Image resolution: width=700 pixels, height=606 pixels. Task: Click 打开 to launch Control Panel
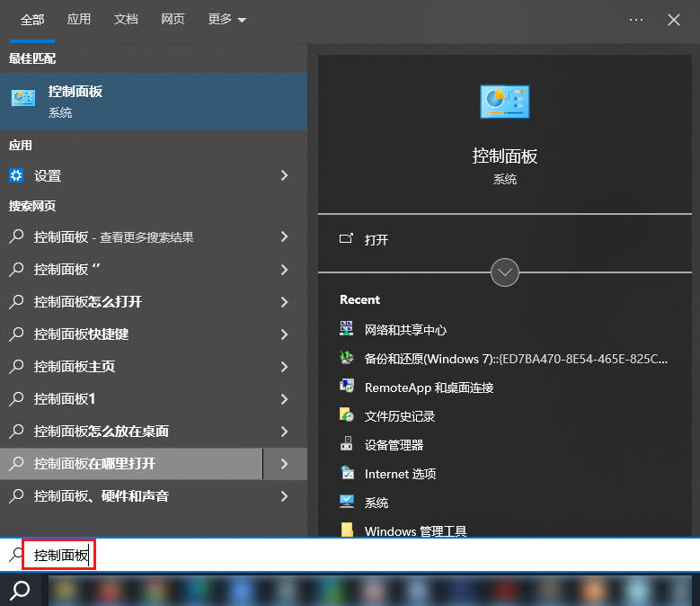376,240
